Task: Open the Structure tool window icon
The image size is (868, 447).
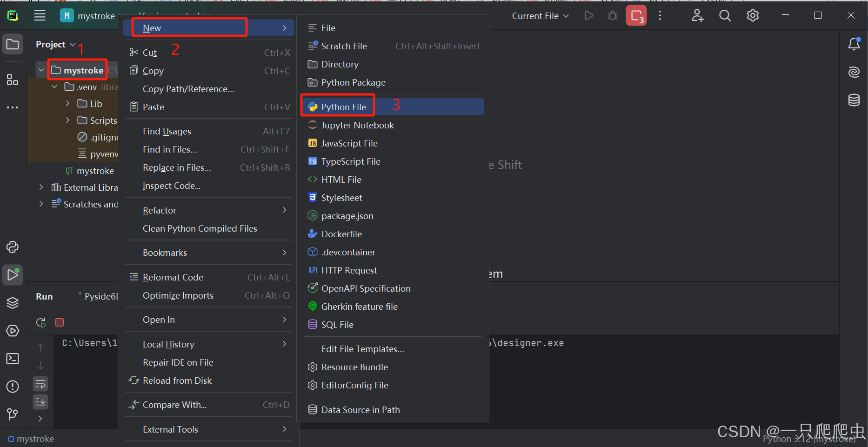Action: 13,80
